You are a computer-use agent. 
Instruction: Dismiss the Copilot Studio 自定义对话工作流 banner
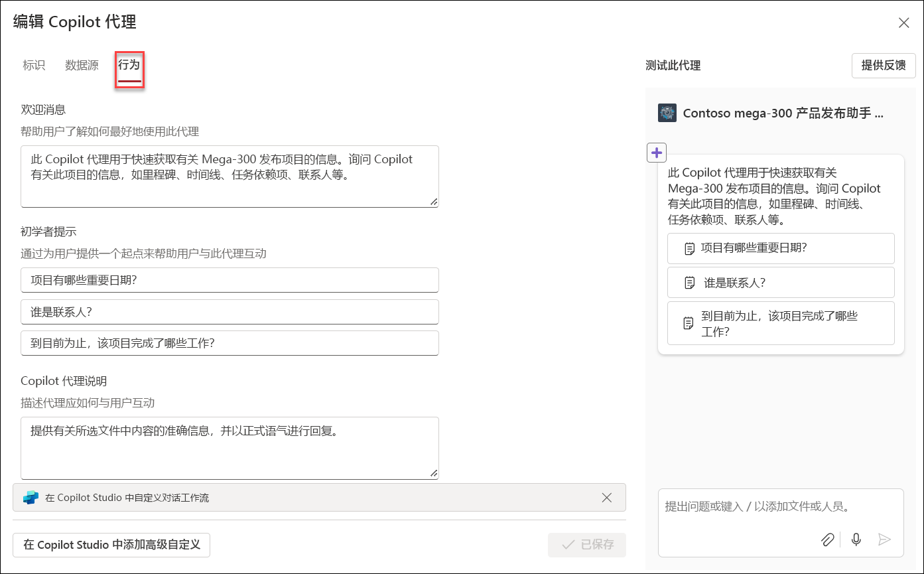(606, 498)
